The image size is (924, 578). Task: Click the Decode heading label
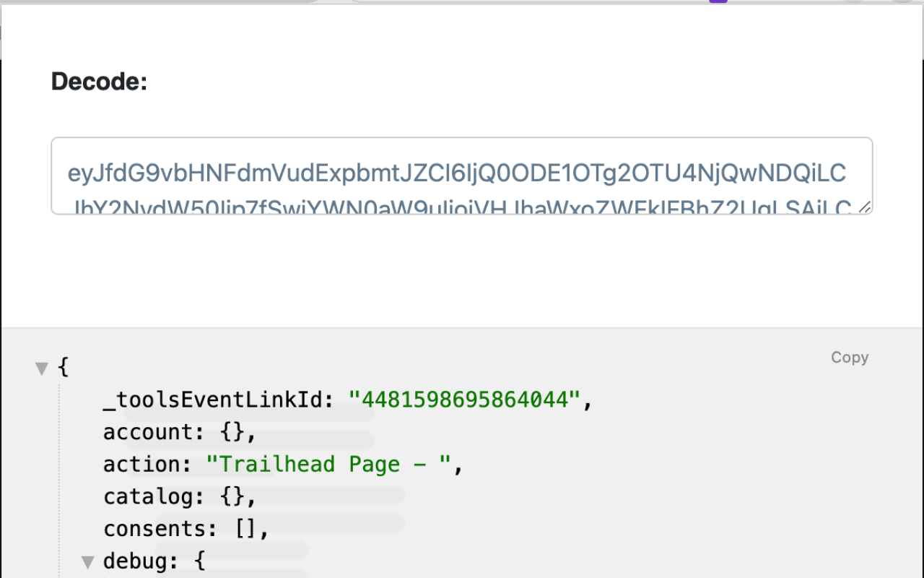click(99, 82)
